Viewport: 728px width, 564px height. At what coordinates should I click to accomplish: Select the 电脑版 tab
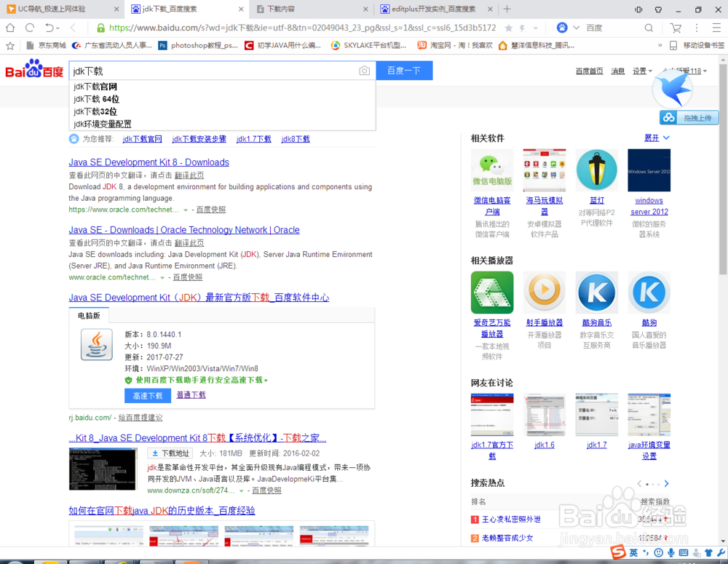89,316
